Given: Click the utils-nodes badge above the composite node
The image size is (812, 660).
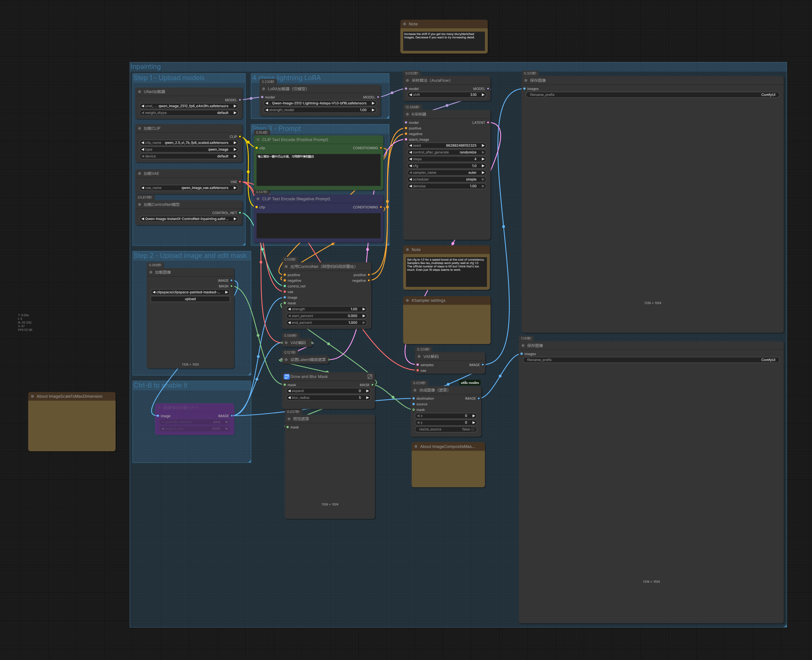Looking at the screenshot, I should [470, 382].
